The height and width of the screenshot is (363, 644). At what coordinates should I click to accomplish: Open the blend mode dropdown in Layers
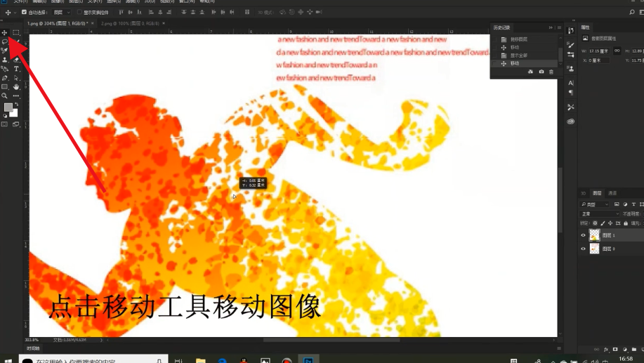pyautogui.click(x=600, y=214)
